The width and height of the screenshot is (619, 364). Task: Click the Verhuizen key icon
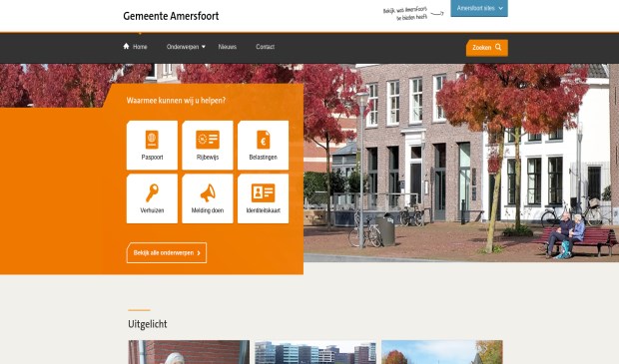152,192
